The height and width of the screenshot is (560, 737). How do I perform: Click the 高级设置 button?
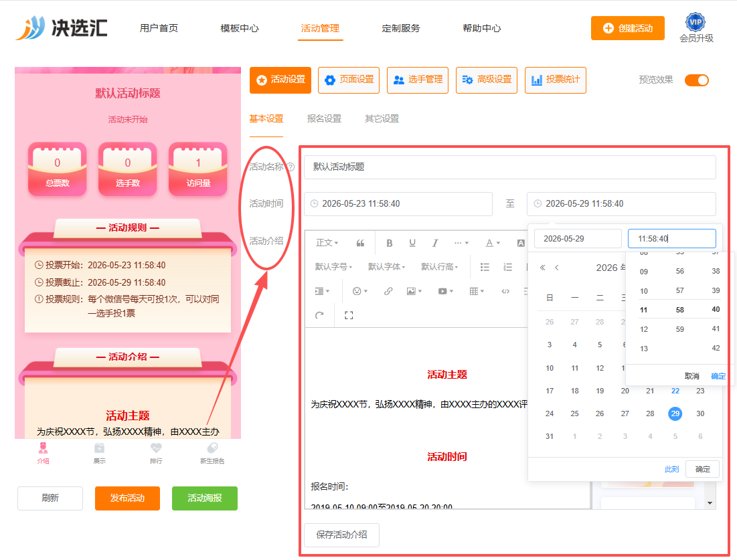(487, 80)
